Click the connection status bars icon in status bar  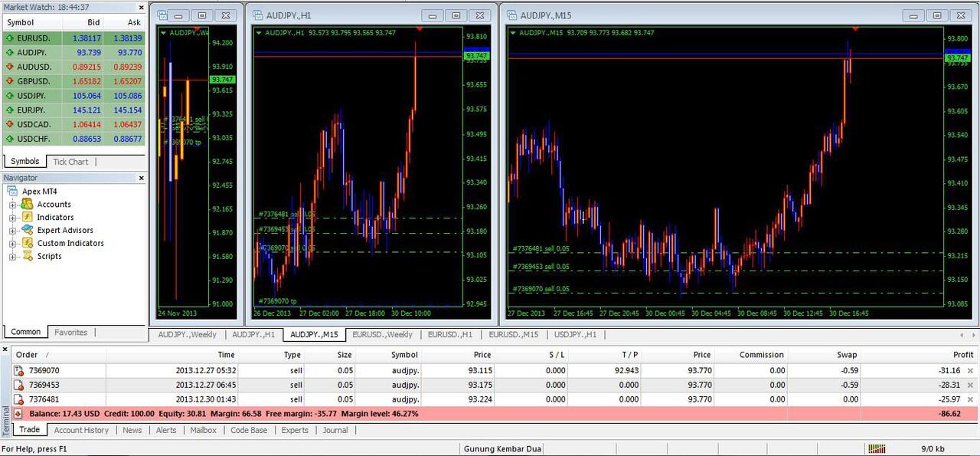tap(877, 448)
